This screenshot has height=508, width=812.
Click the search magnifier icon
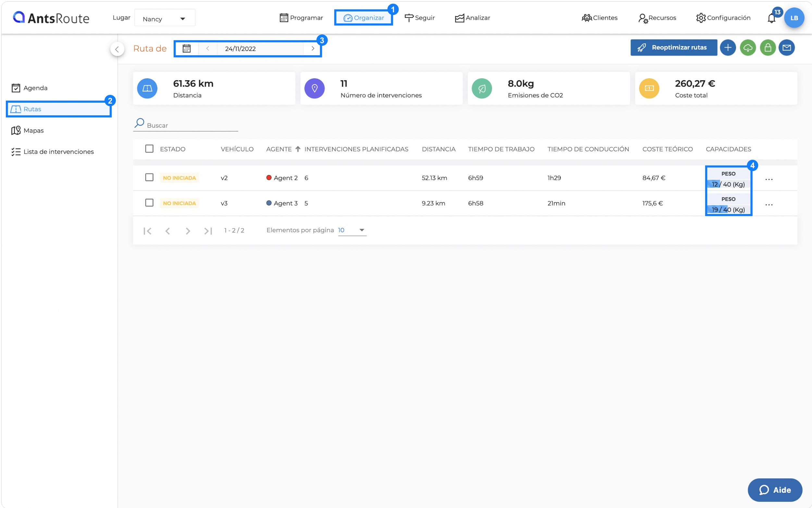click(139, 123)
